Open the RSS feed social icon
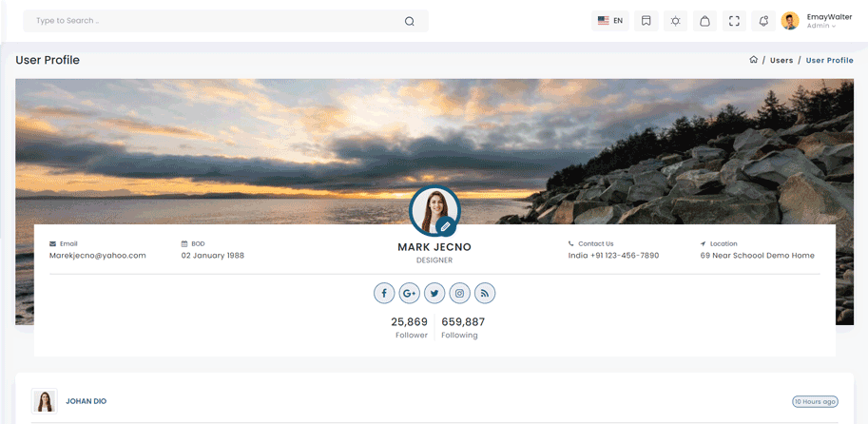868x424 pixels. [x=484, y=294]
